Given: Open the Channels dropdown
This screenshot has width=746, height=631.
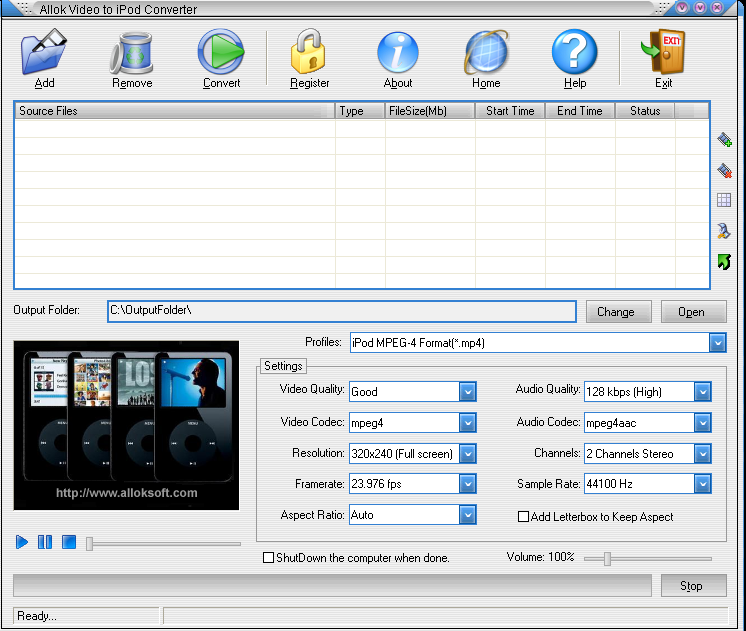Looking at the screenshot, I should coord(703,454).
